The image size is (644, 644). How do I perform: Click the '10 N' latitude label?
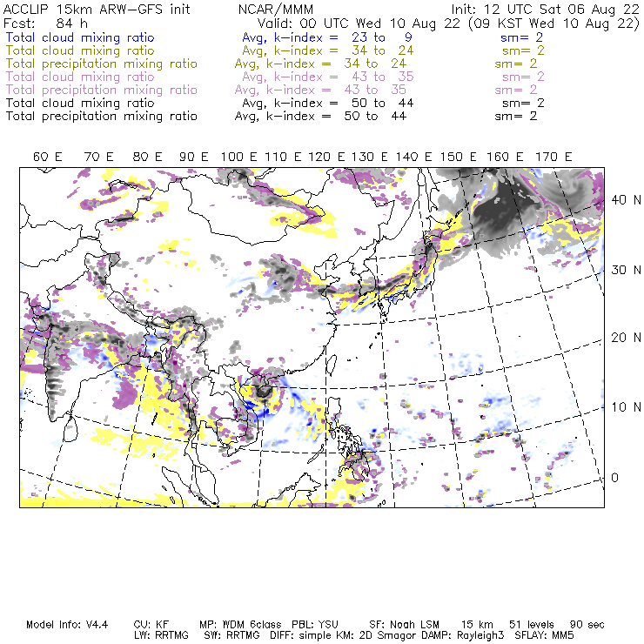point(626,407)
